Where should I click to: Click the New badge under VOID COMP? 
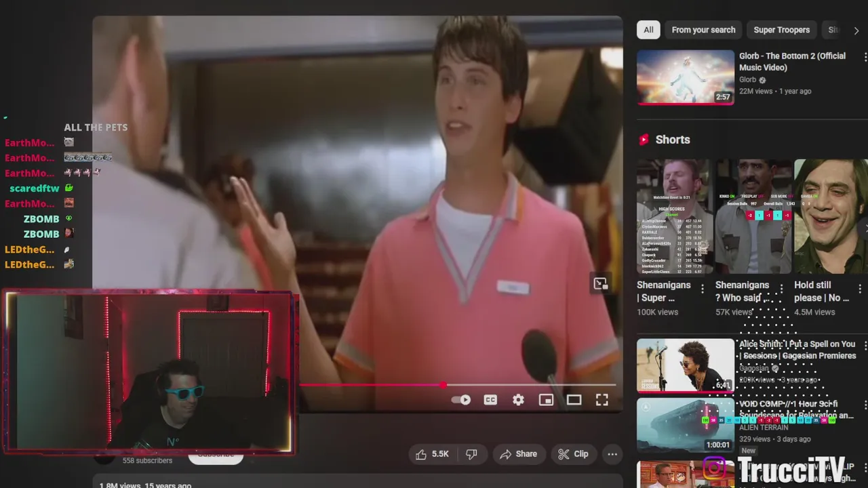[x=749, y=451]
